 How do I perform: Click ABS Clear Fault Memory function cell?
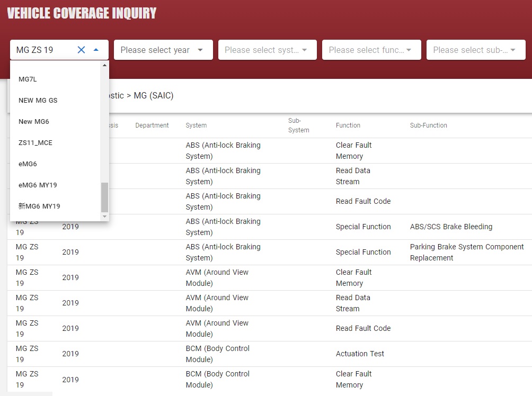click(x=353, y=150)
